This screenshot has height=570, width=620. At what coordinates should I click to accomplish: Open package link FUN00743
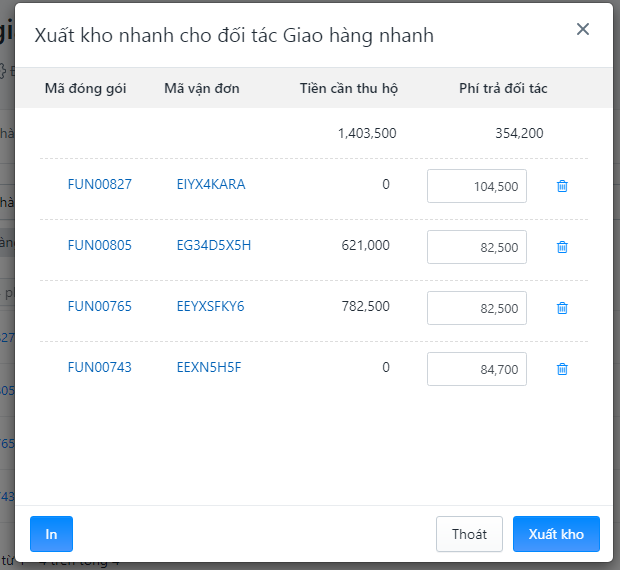[100, 367]
